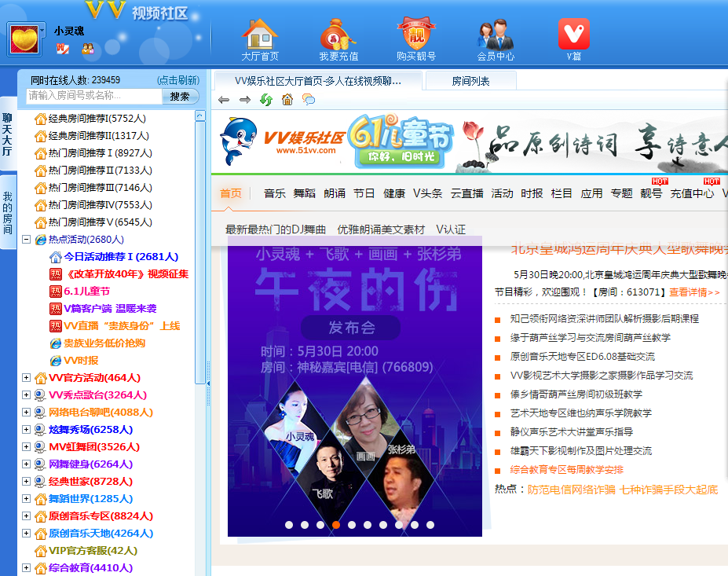This screenshot has width=728, height=576.
Task: Click the friends icon under username 小灵魂
Action: [87, 49]
